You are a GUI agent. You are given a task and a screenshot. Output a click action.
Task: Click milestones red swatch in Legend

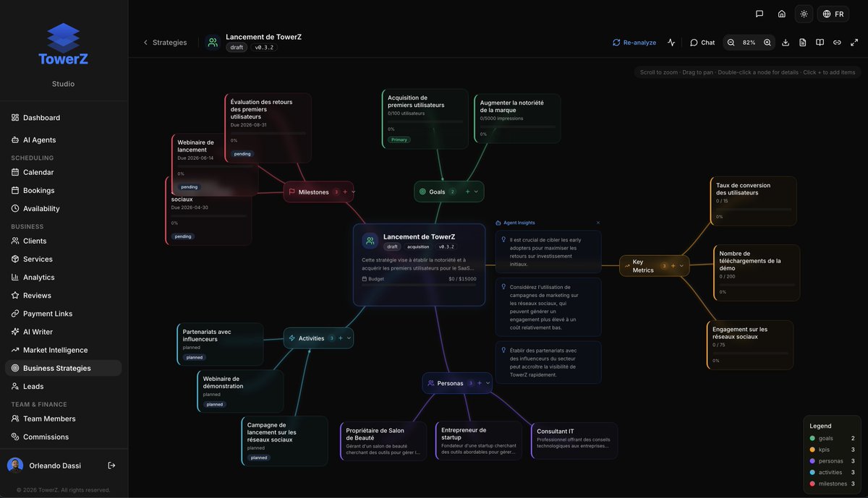[x=812, y=484]
